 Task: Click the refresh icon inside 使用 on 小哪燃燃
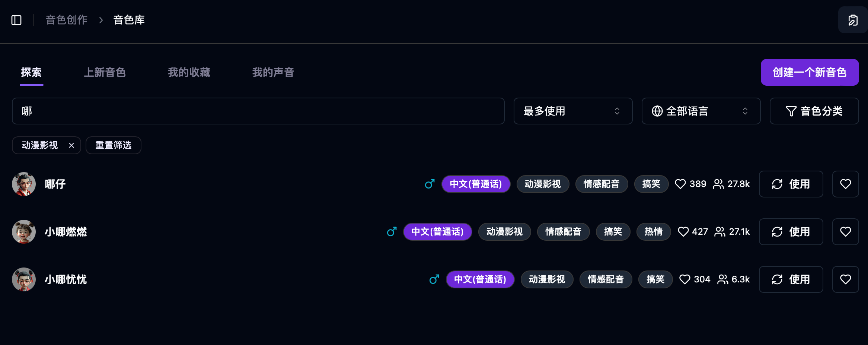coord(777,231)
